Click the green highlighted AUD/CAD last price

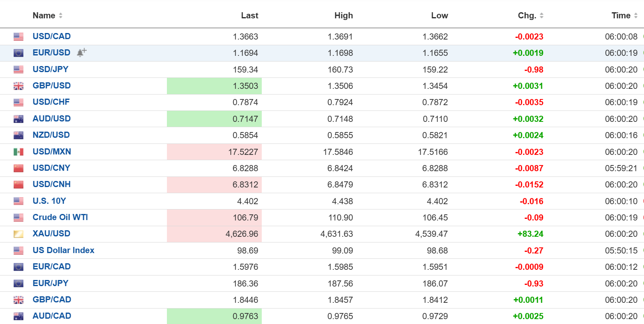(x=245, y=316)
